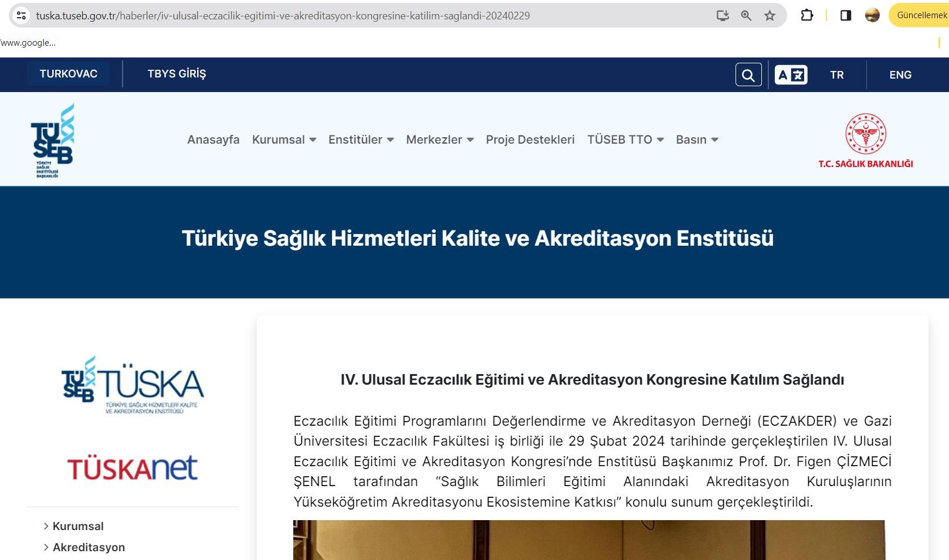Image resolution: width=949 pixels, height=560 pixels.
Task: Click the site info icon in address bar
Action: coord(21,16)
